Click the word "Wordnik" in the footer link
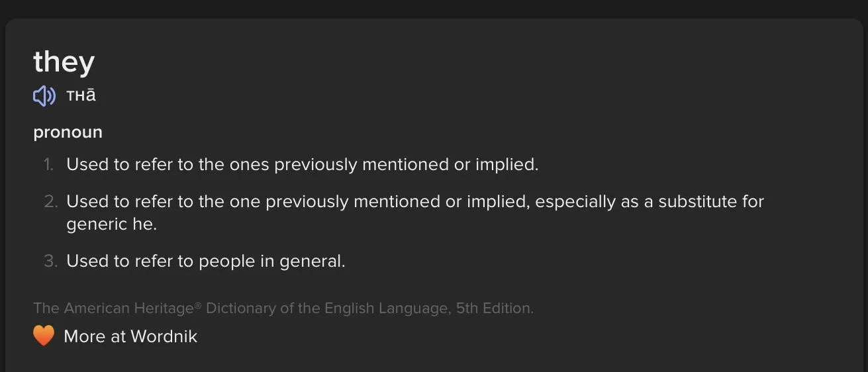 pyautogui.click(x=164, y=336)
